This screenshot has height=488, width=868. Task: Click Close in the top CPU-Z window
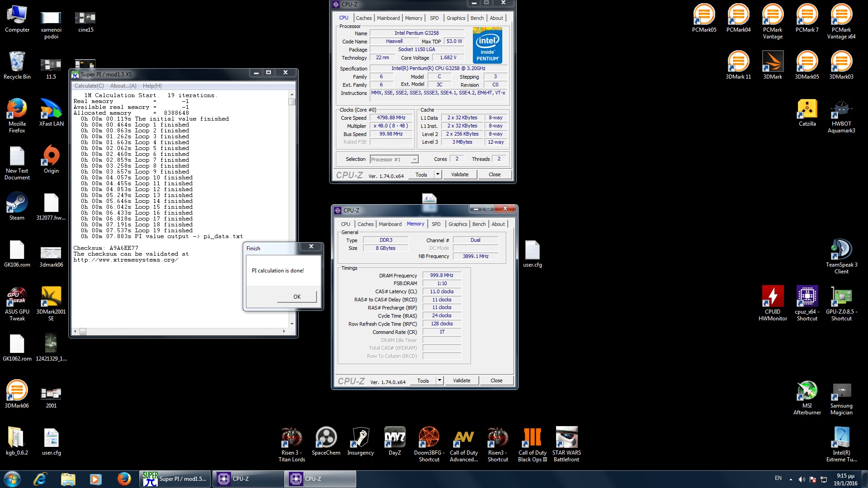pos(495,174)
